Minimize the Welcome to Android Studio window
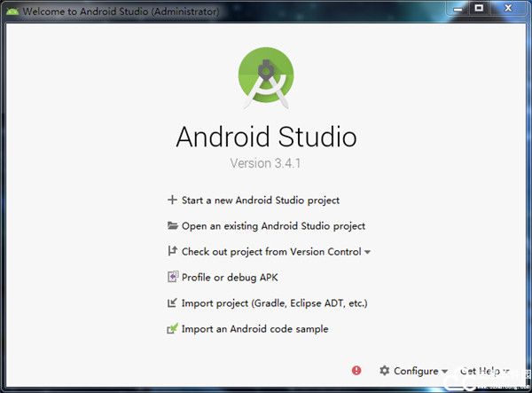 458,9
